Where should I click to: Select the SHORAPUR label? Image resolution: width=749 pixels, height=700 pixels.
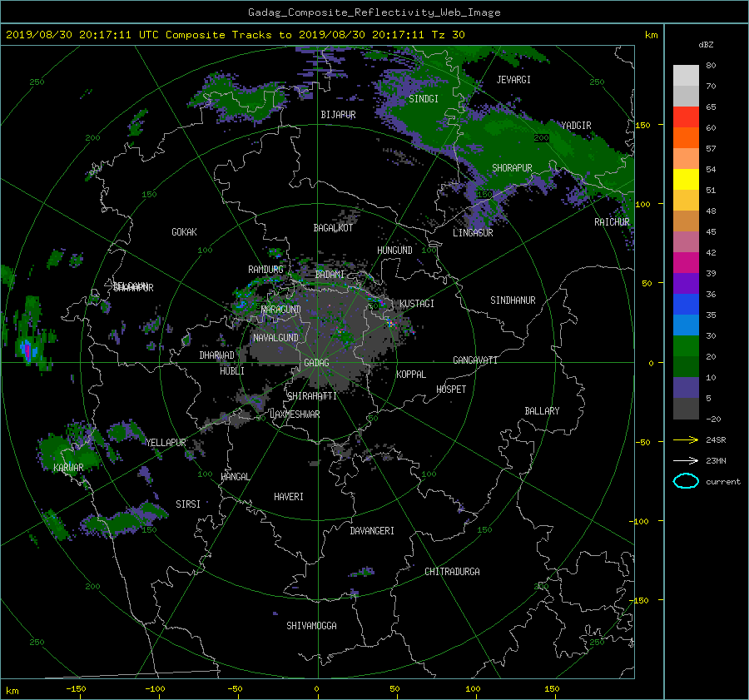pos(512,168)
